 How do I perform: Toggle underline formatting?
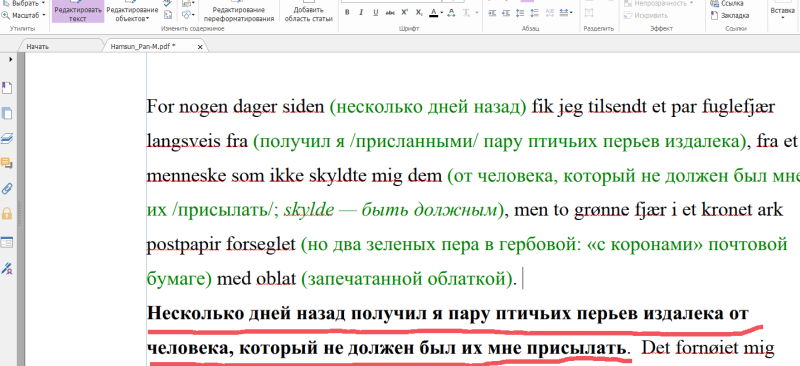(x=376, y=12)
